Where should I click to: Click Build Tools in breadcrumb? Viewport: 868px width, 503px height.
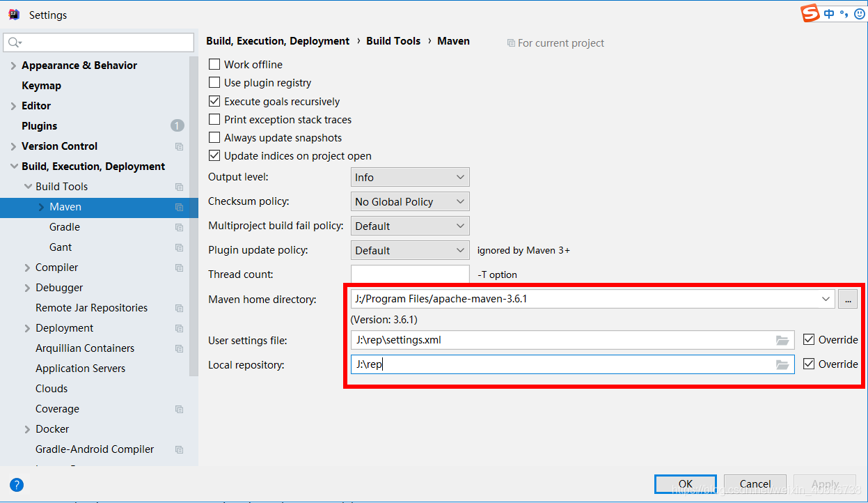pyautogui.click(x=393, y=41)
